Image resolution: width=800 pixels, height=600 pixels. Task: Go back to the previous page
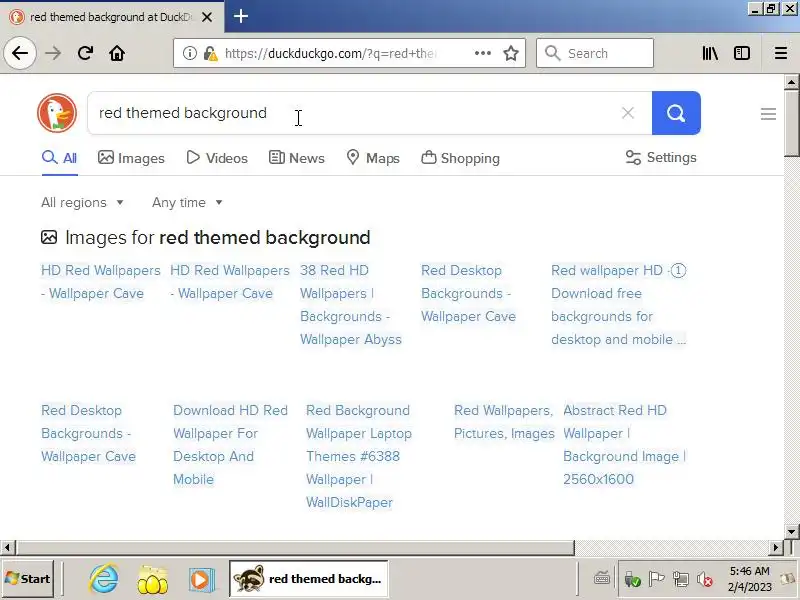pyautogui.click(x=20, y=53)
